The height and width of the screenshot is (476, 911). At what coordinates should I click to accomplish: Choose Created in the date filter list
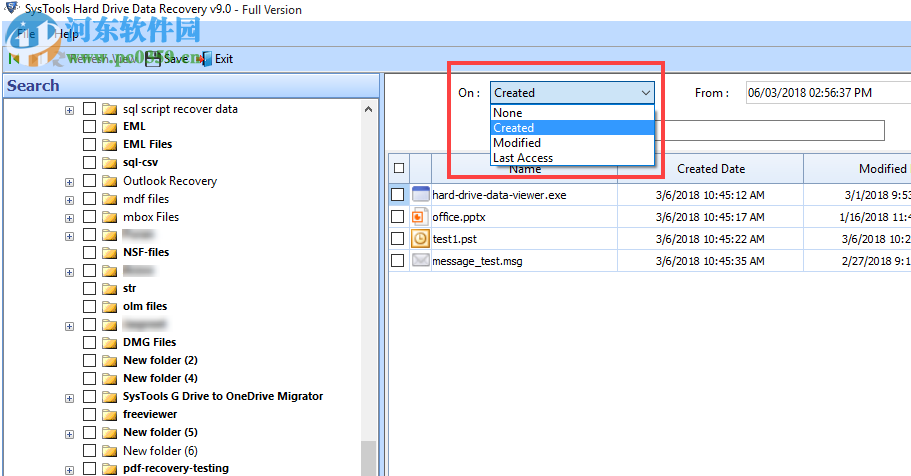(572, 128)
